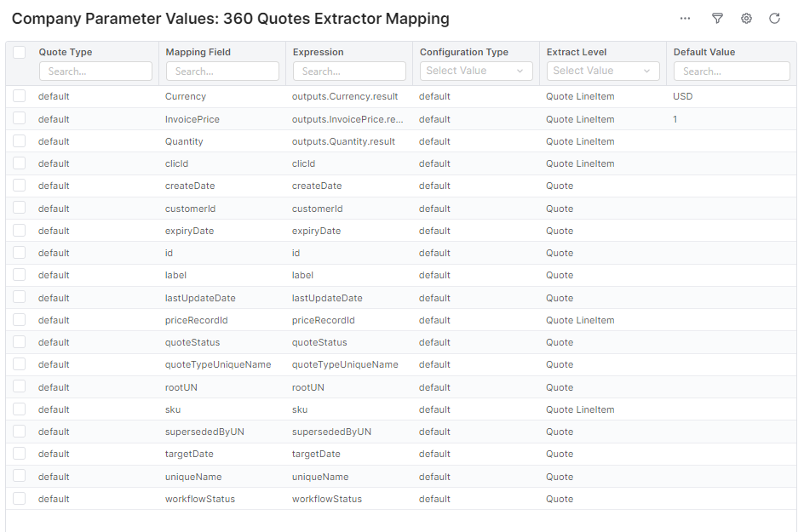Sort by Mapping Field column header
804x532 pixels.
point(198,52)
